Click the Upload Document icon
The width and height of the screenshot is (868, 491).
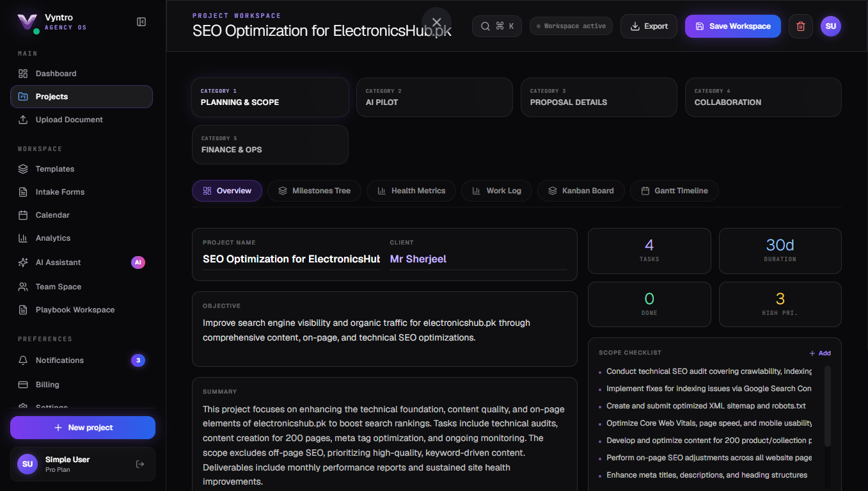(23, 120)
